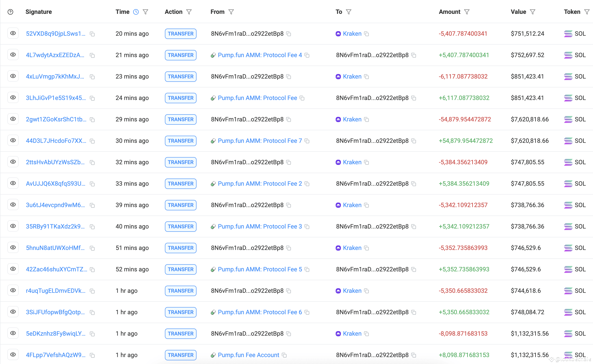
Task: Open Pump.fun AMM: Protocol Fee 7 link
Action: pos(259,141)
